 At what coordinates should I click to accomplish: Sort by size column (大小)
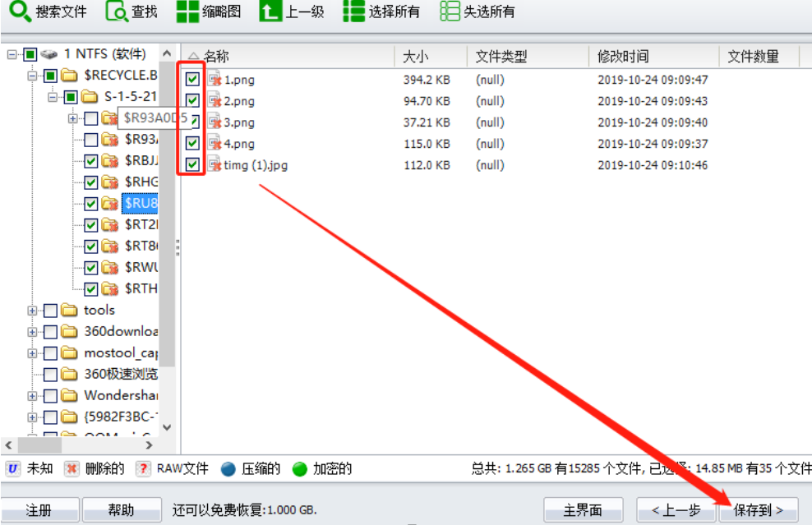click(431, 57)
